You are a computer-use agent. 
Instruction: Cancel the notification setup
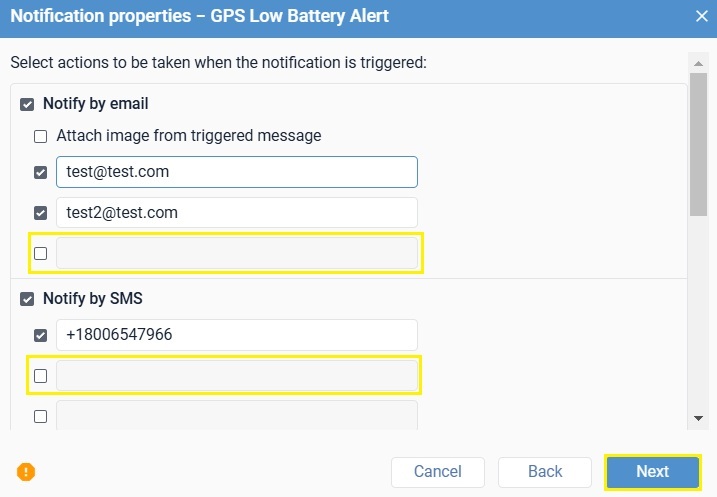pos(438,472)
